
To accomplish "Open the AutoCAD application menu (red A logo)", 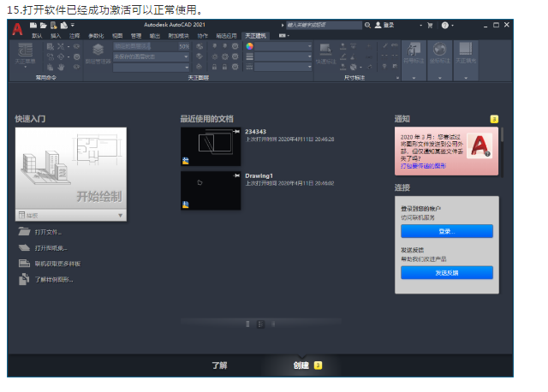I will 17,29.
